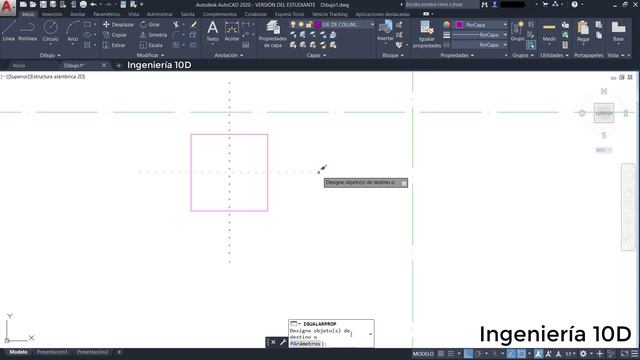Screen dimensions: 640x360
Task: Select the Línea draw tool
Action: (9, 31)
